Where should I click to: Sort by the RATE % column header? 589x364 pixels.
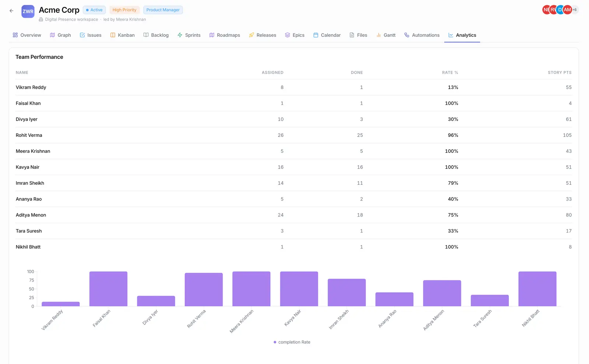point(450,73)
